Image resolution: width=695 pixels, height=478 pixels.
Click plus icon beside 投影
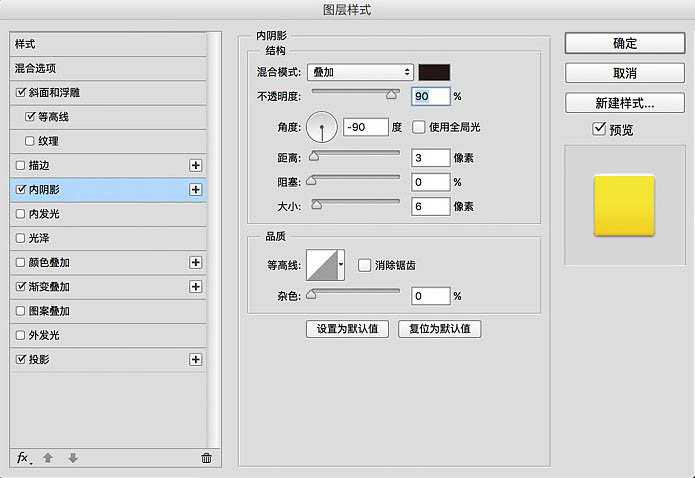(x=196, y=359)
